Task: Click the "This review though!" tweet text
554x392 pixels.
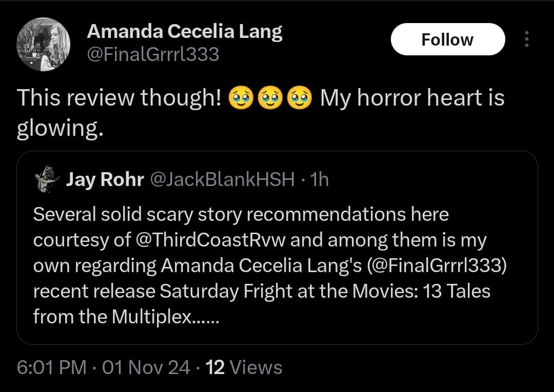Action: tap(119, 97)
